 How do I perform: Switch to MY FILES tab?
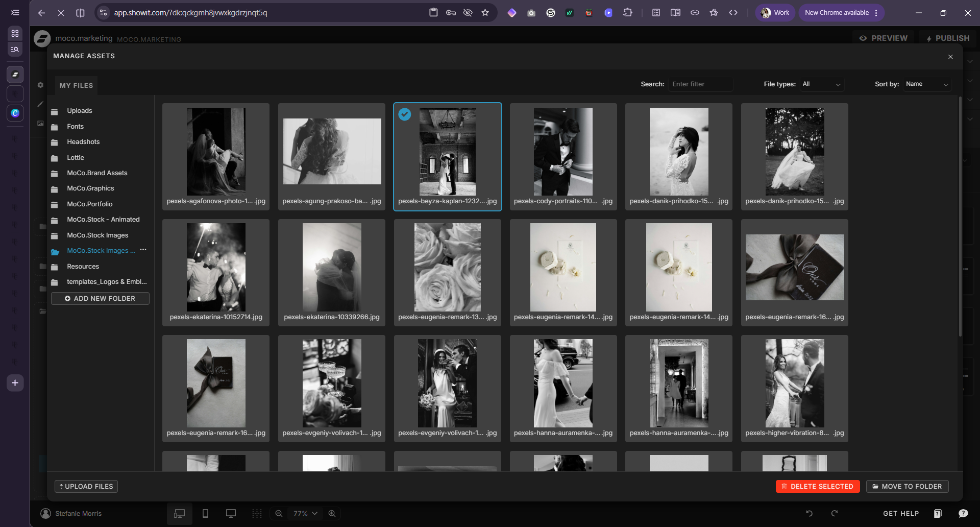click(76, 86)
